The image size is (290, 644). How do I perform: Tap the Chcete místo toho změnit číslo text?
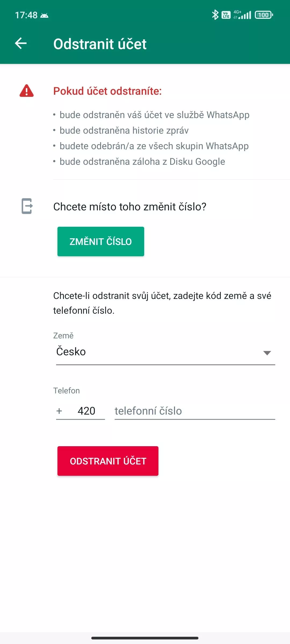pos(130,207)
